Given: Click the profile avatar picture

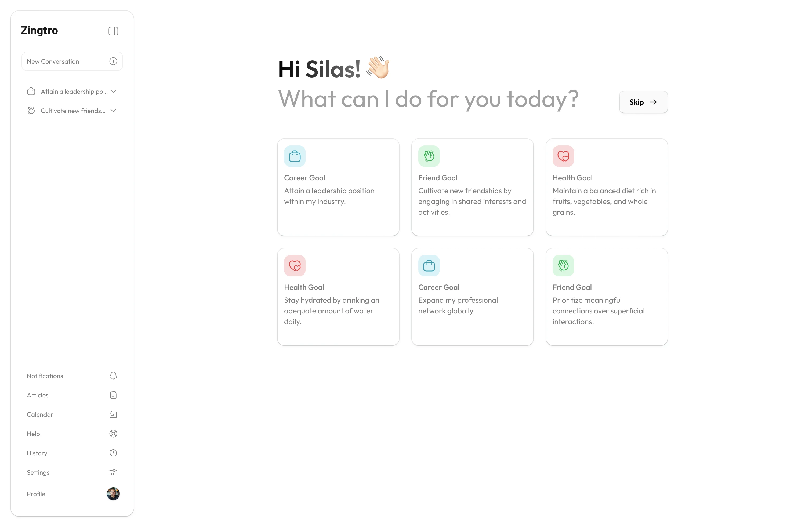Looking at the screenshot, I should point(113,494).
